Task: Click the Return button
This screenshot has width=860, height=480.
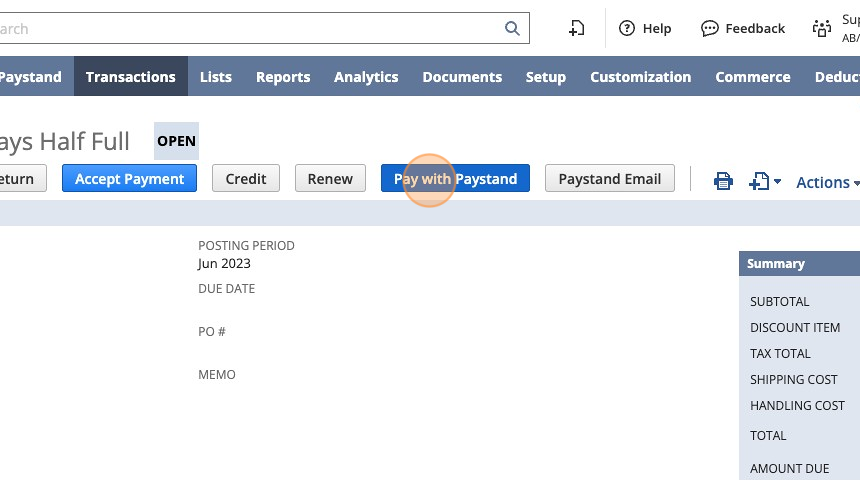Action: click(x=22, y=178)
